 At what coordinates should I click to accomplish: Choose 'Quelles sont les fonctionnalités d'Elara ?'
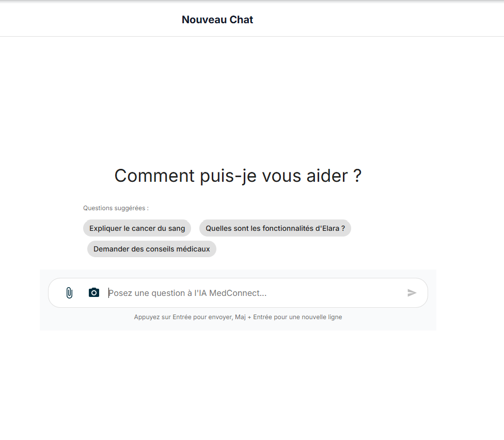275,228
